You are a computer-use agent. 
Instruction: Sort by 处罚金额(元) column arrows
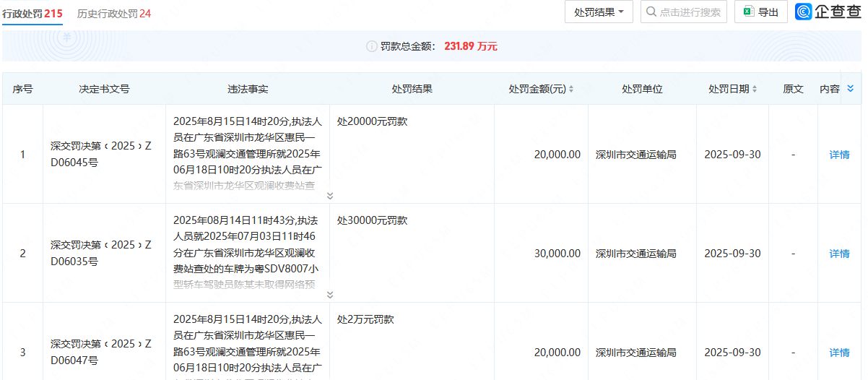[x=571, y=90]
